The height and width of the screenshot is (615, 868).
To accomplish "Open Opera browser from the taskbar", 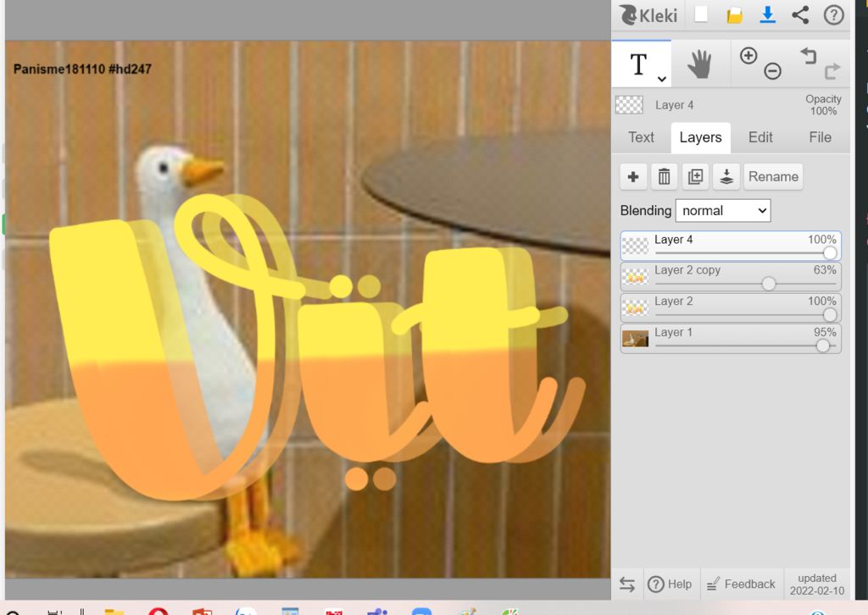I will click(159, 611).
